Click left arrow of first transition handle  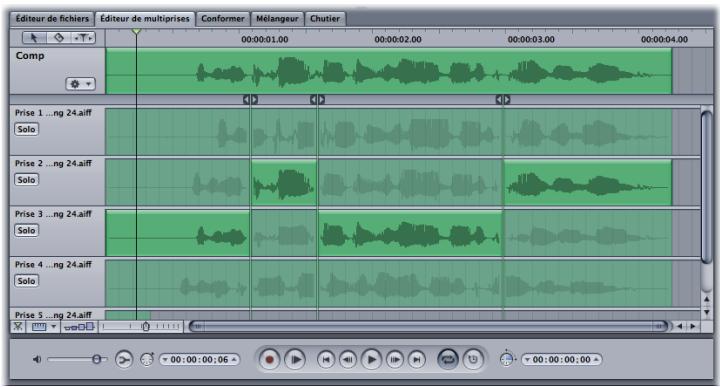tap(247, 100)
